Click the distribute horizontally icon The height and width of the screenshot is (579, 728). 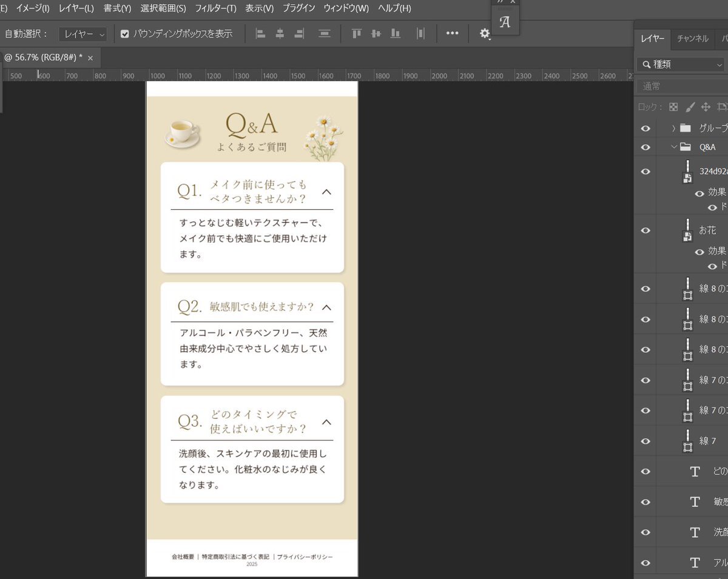click(x=420, y=34)
